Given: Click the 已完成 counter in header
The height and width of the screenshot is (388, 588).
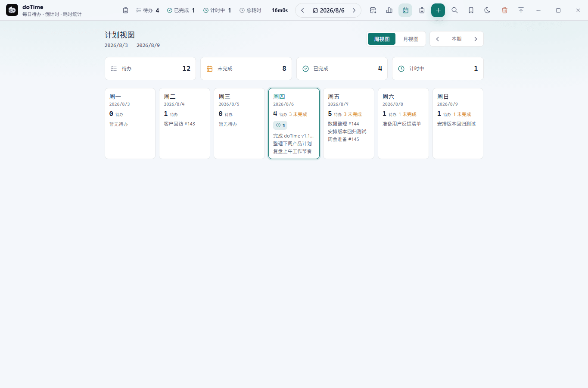Looking at the screenshot, I should pos(181,10).
